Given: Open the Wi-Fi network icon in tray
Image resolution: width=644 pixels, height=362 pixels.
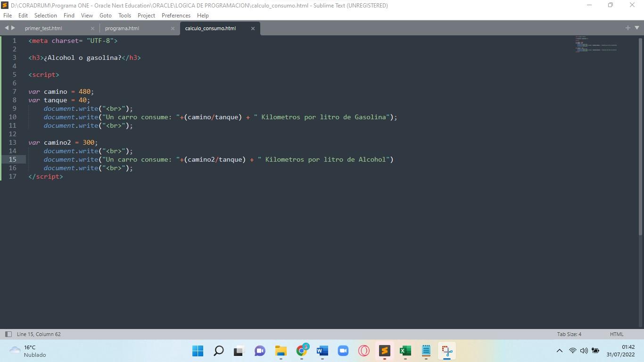Looking at the screenshot, I should [x=572, y=351].
